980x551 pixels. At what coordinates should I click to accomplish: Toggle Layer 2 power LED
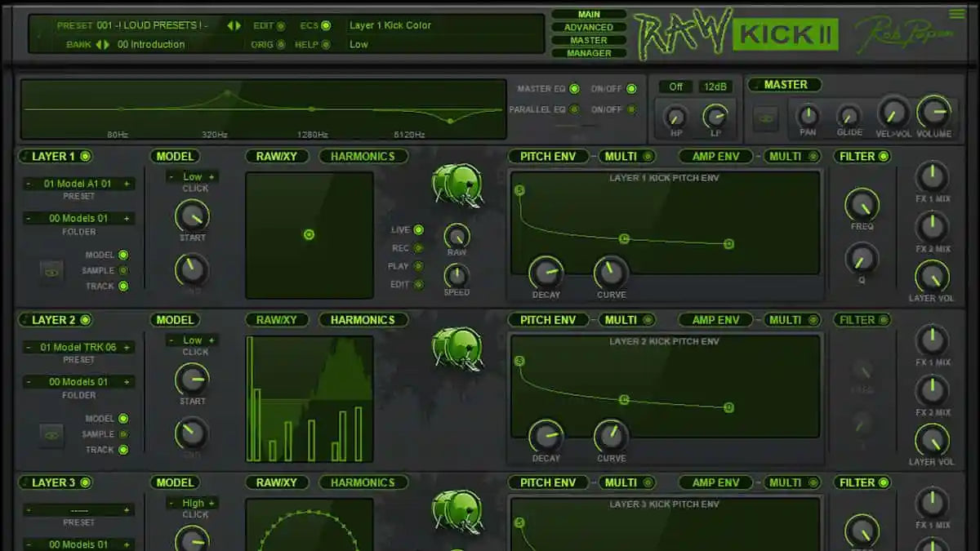click(x=85, y=320)
